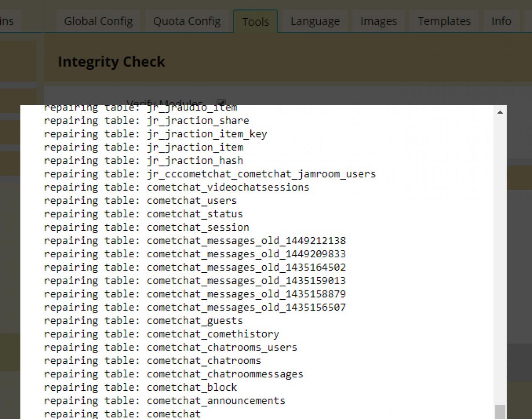Viewport: 532px width, 419px height.
Task: Toggle the Verify Modules checkbox
Action: pos(221,102)
